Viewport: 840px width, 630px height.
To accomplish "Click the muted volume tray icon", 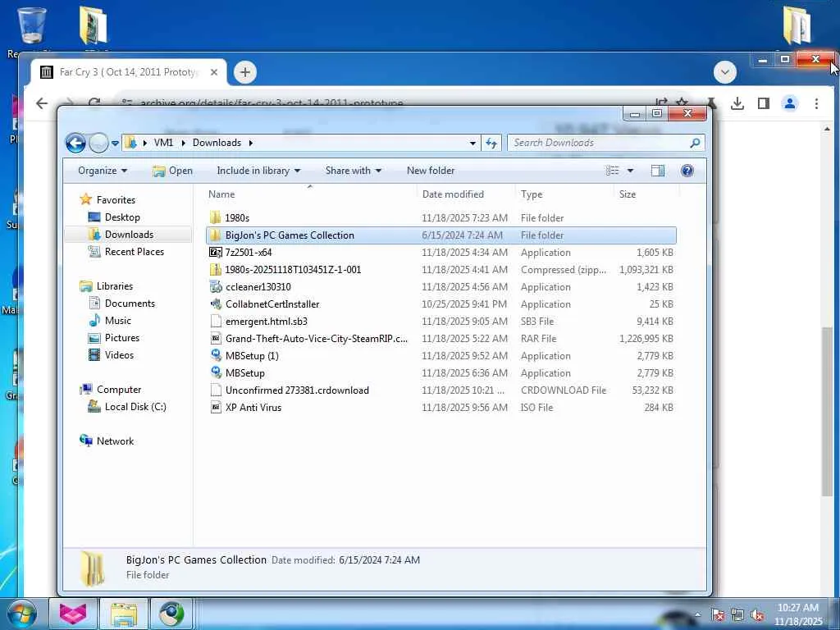I will [757, 615].
